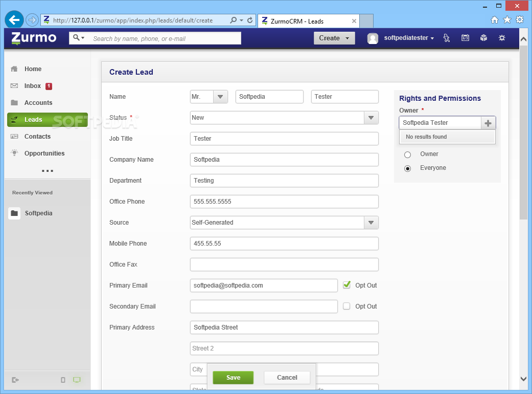Close the ZurmoCRM - Leads tab
This screenshot has width=532, height=394.
tap(354, 21)
